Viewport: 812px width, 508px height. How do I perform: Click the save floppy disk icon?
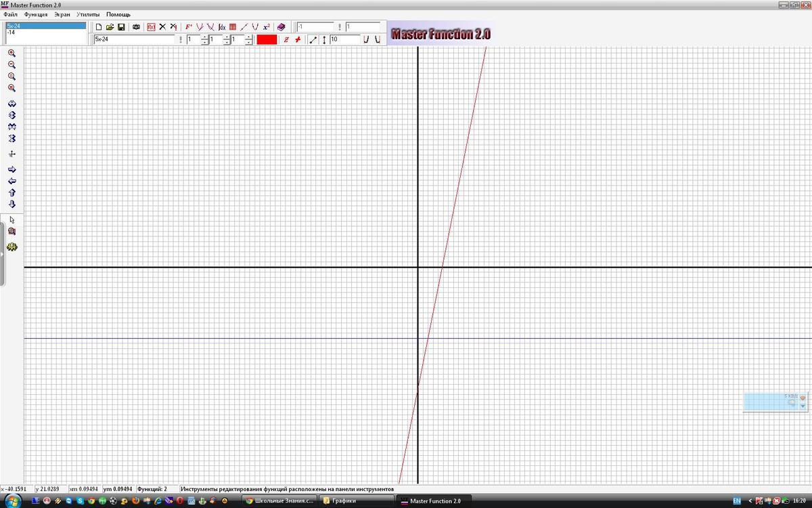coord(121,27)
